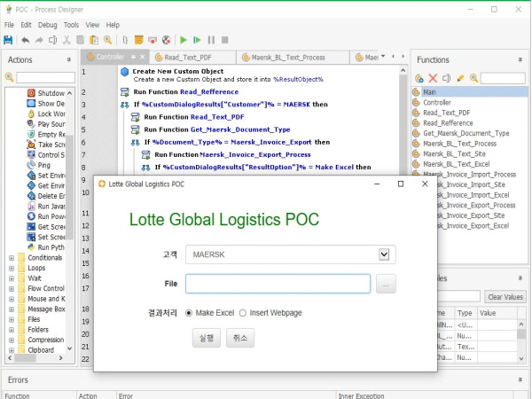This screenshot has height=399, width=532.
Task: Close the Controller tab
Action: (x=143, y=57)
